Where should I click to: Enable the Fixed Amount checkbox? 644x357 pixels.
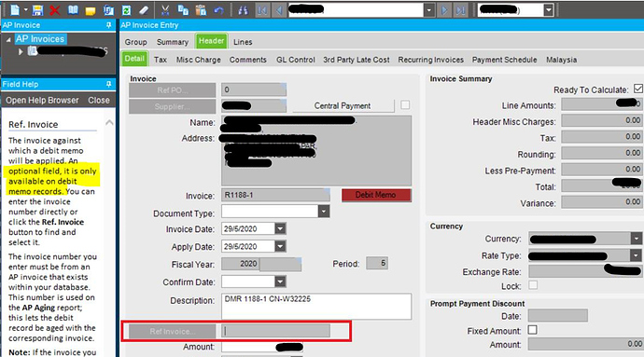[x=532, y=330]
